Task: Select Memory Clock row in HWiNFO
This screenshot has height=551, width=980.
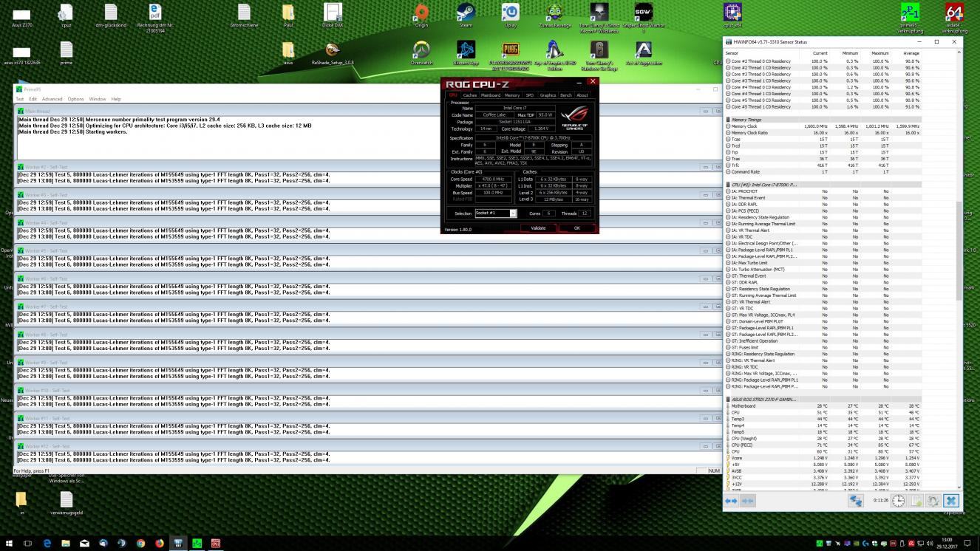Action: (823, 126)
